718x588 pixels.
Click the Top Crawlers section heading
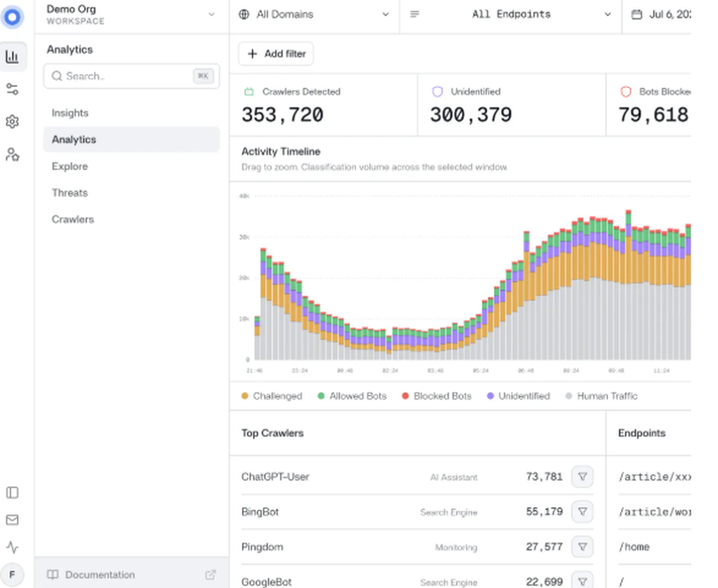272,433
